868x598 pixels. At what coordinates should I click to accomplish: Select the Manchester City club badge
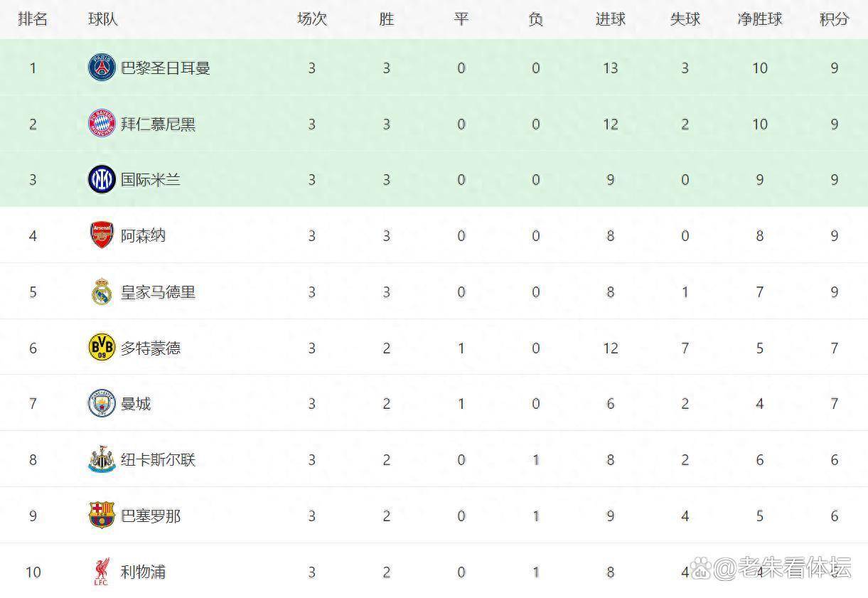[x=102, y=404]
